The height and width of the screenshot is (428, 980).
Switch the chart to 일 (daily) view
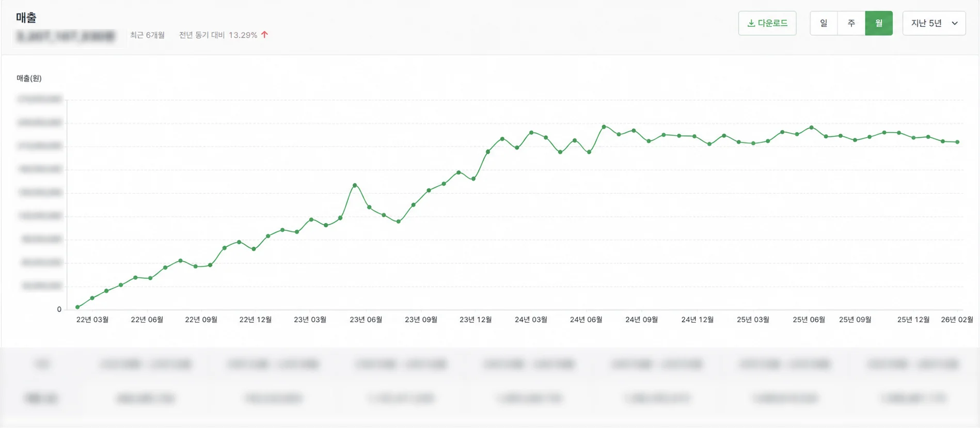[824, 23]
